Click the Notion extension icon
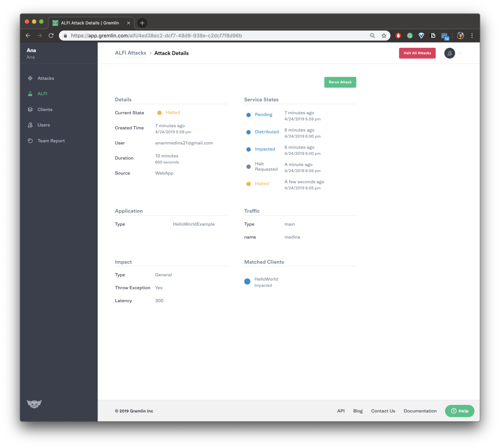Viewport: 500px width, 448px height. (x=433, y=36)
